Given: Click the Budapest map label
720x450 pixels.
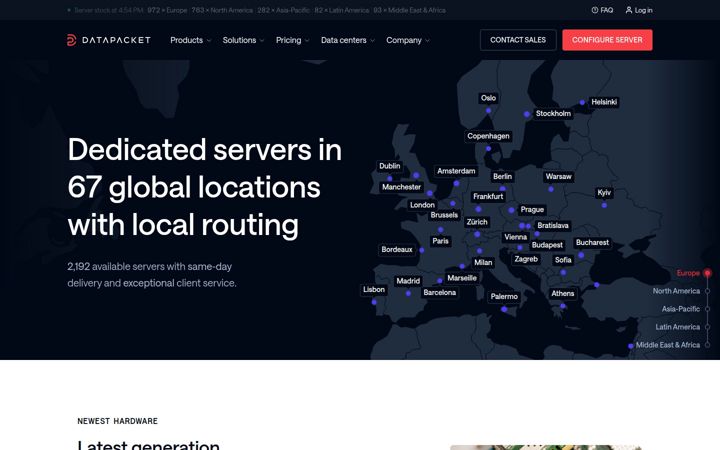Looking at the screenshot, I should pyautogui.click(x=547, y=245).
